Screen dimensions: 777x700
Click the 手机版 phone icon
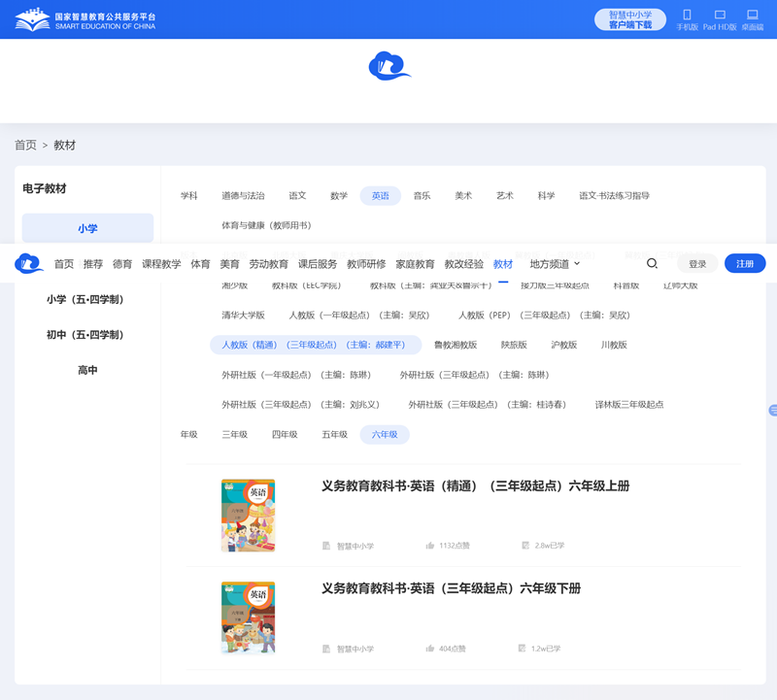tap(687, 16)
